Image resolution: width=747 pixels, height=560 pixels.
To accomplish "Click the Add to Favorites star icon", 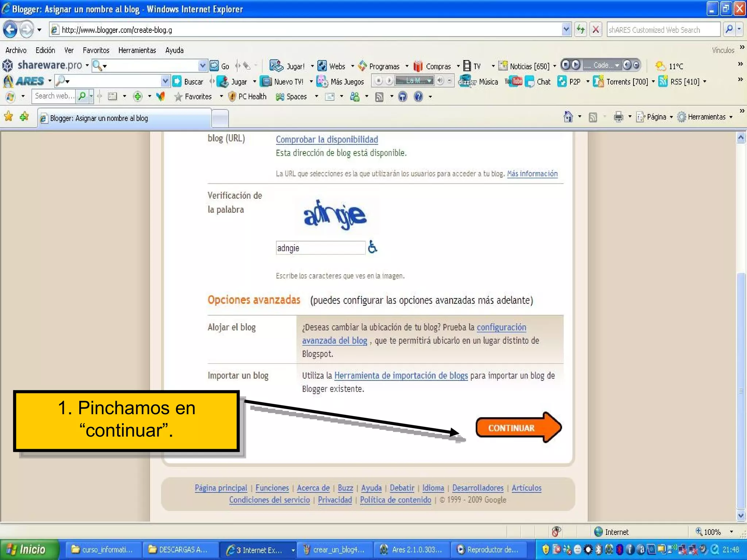I will tap(24, 116).
